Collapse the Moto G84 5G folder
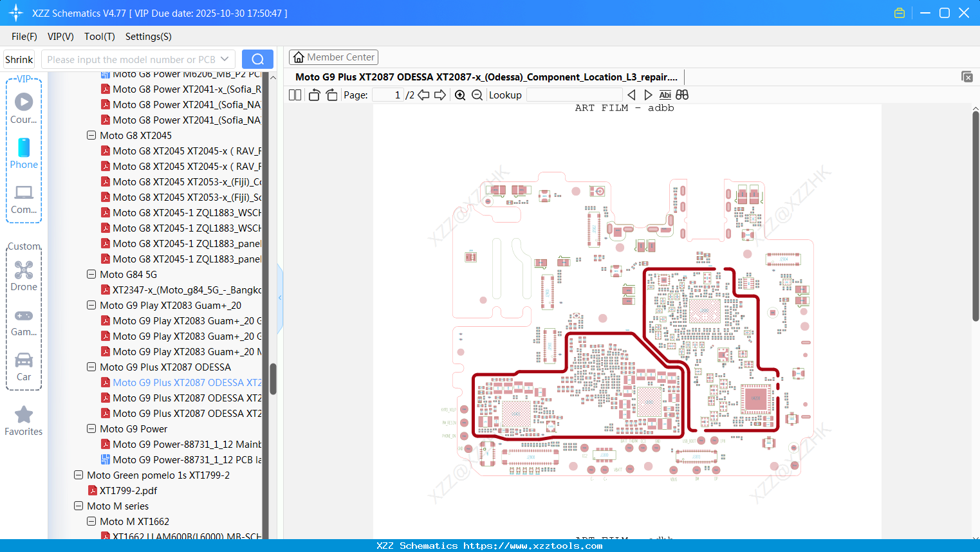Viewport: 980px width, 552px height. click(91, 275)
